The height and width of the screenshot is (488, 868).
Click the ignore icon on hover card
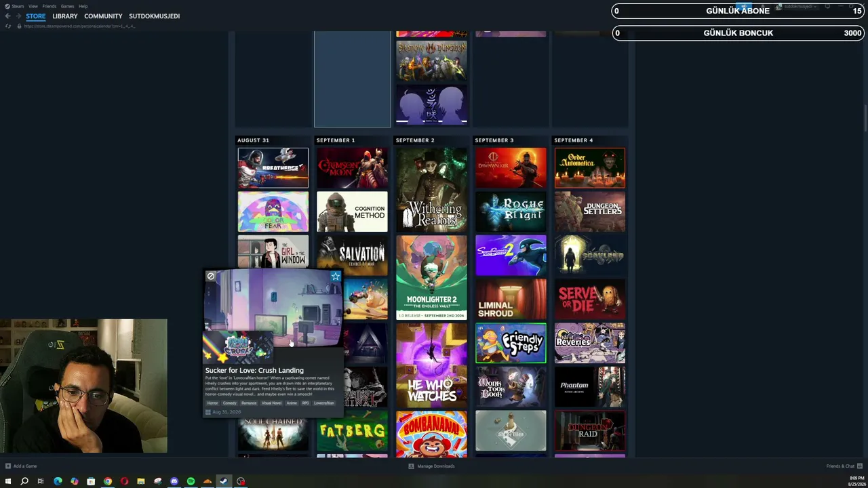coord(211,277)
